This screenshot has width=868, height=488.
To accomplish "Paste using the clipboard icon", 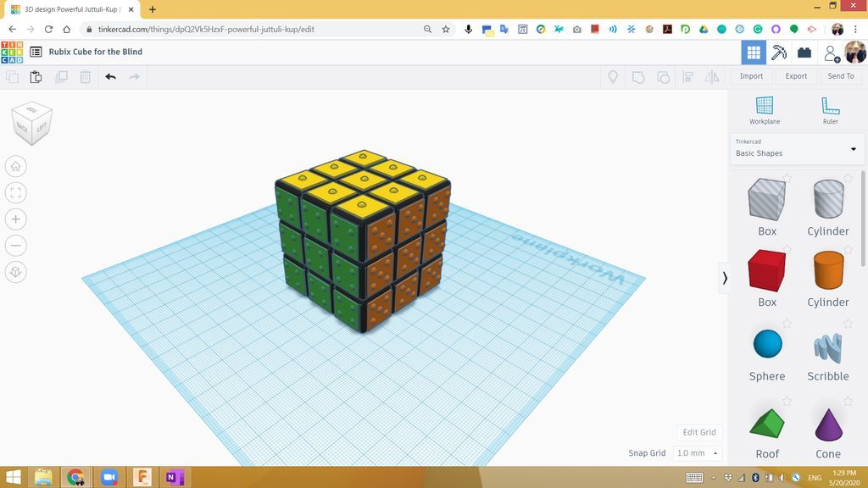I will pyautogui.click(x=36, y=77).
